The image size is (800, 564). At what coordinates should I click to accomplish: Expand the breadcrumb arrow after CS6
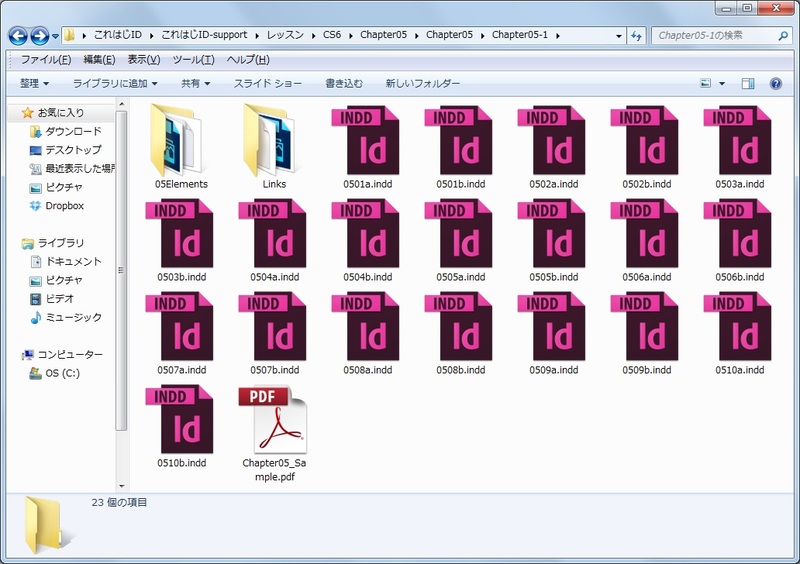(x=351, y=35)
